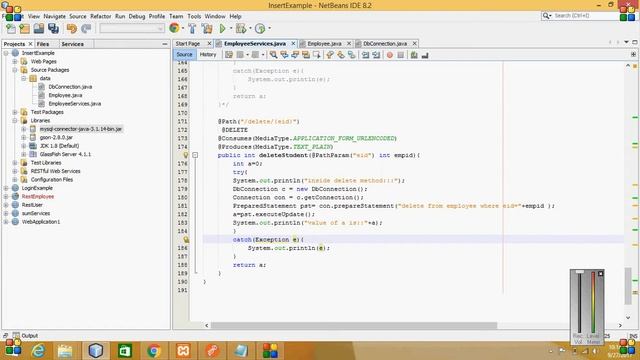
Task: Open Chrome from the Windows taskbar
Action: (x=154, y=351)
